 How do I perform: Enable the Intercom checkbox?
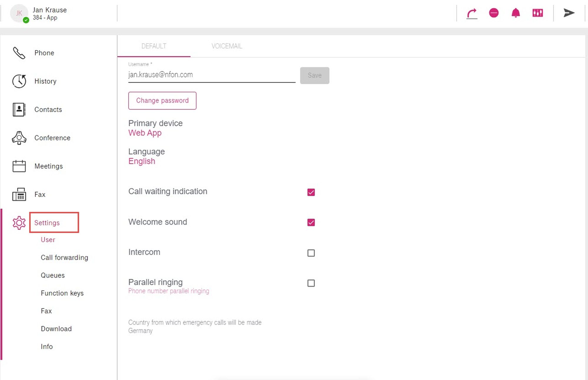coord(311,253)
